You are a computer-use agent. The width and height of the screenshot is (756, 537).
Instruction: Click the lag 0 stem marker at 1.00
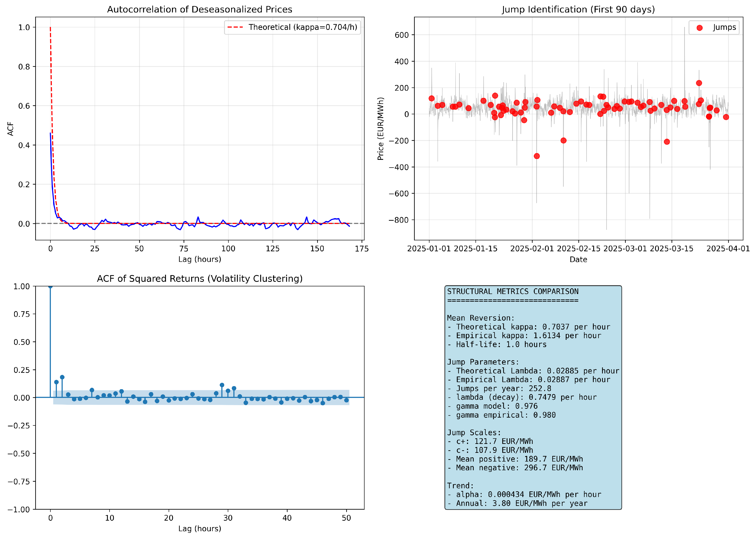click(50, 286)
